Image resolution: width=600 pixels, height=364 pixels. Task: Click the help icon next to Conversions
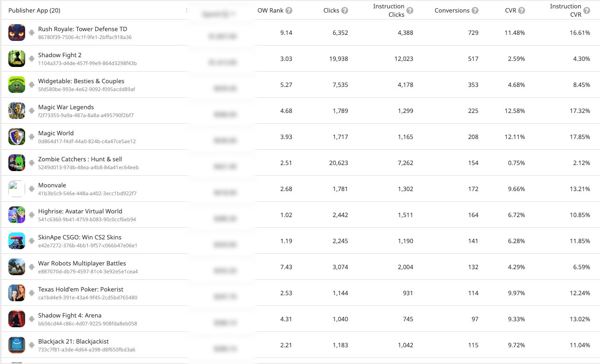coord(475,10)
